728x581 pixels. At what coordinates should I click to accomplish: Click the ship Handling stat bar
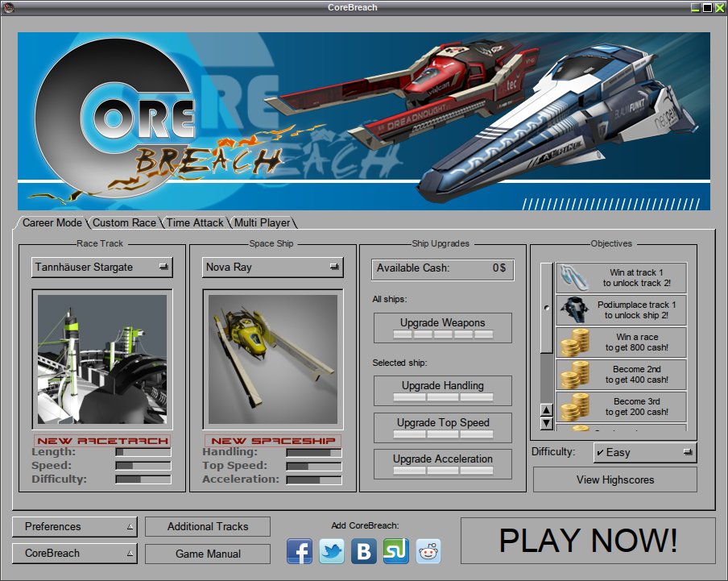[x=314, y=453]
